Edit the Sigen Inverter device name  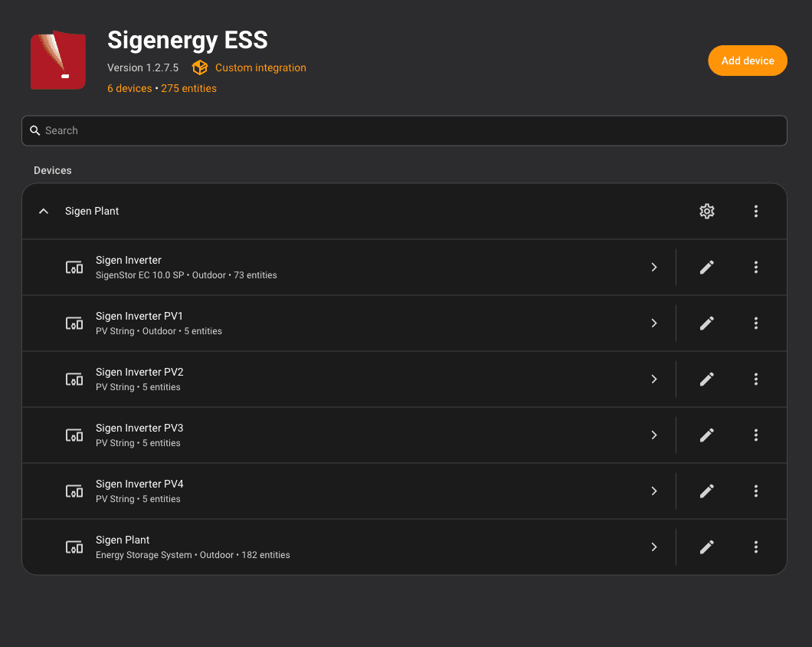coord(707,267)
